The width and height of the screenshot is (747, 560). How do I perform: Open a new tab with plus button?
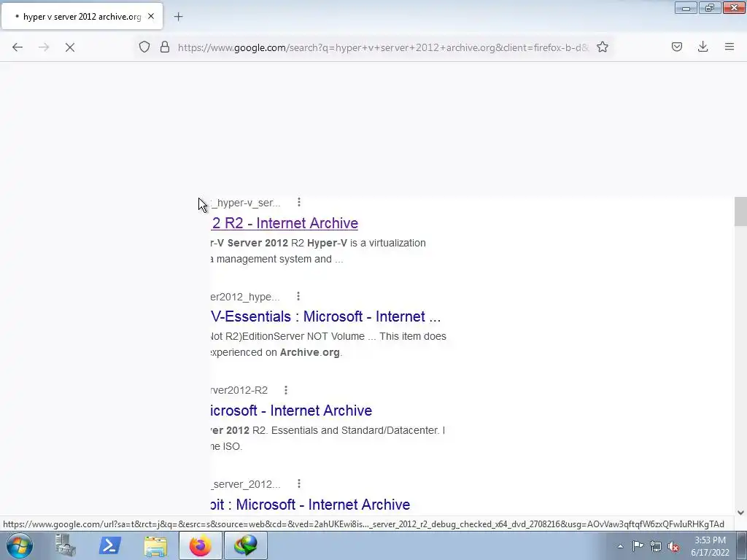(178, 17)
